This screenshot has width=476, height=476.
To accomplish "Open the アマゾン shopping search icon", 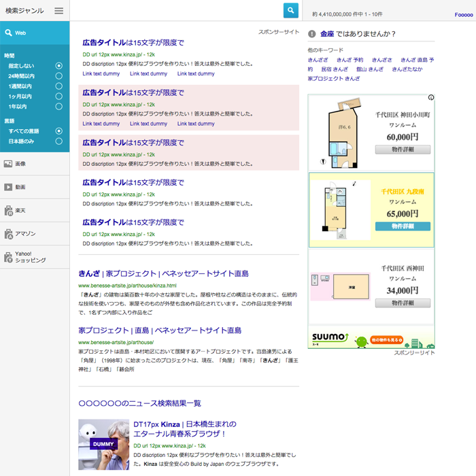I will (8, 234).
